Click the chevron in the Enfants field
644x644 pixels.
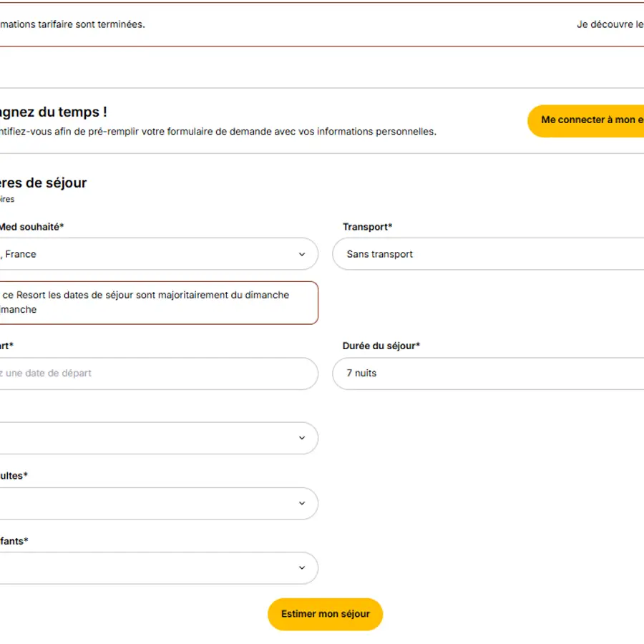[301, 568]
